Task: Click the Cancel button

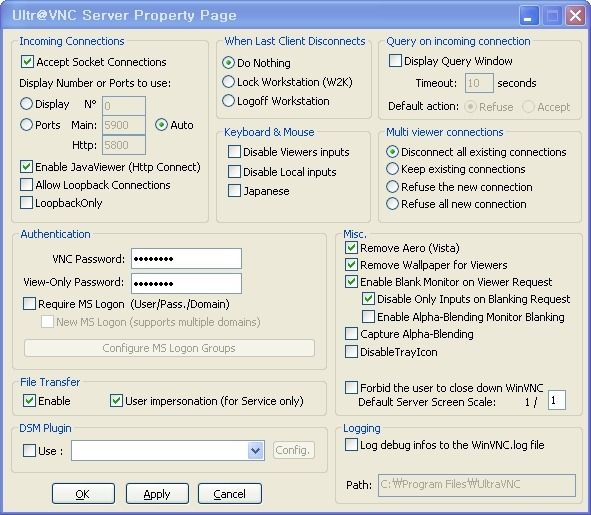Action: [230, 494]
